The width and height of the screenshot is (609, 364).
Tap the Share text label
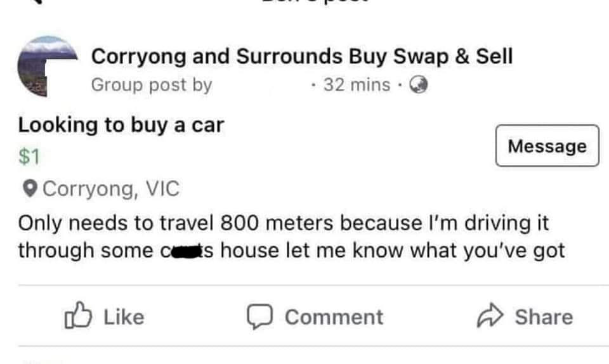(x=543, y=317)
